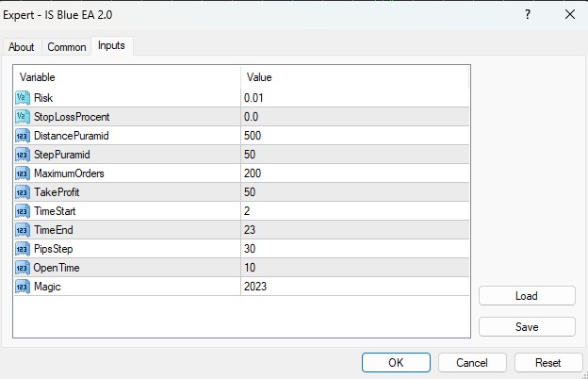Select the DistancePuramid variable name
This screenshot has height=379, width=588.
pos(72,136)
